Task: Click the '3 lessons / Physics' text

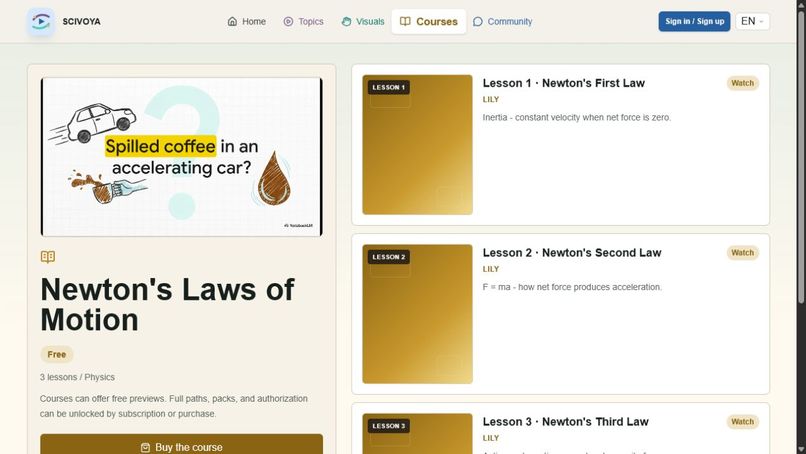Action: (77, 377)
